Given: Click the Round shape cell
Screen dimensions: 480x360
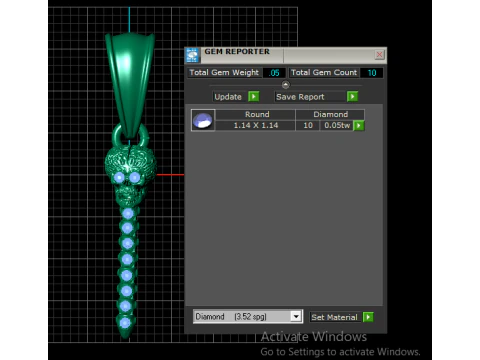Looking at the screenshot, I should point(256,114).
